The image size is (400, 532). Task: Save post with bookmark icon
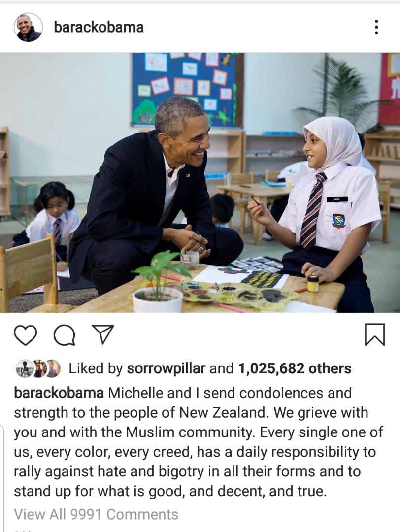(x=375, y=334)
